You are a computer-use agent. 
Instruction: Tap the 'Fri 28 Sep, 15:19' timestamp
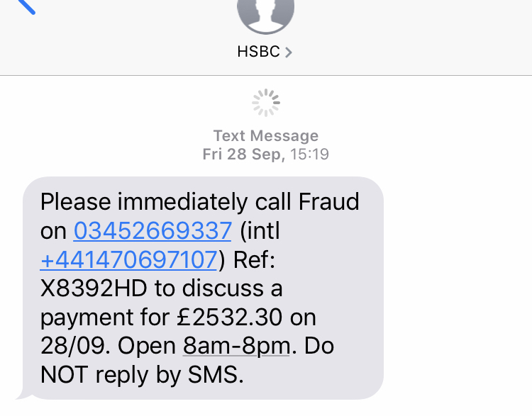pos(266,154)
